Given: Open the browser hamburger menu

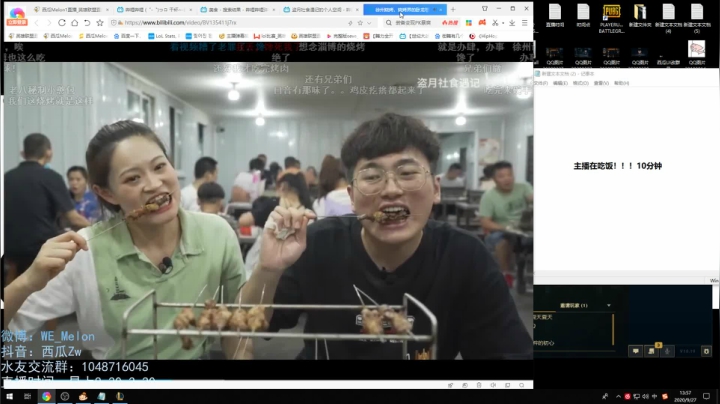Looking at the screenshot, I should click(524, 22).
